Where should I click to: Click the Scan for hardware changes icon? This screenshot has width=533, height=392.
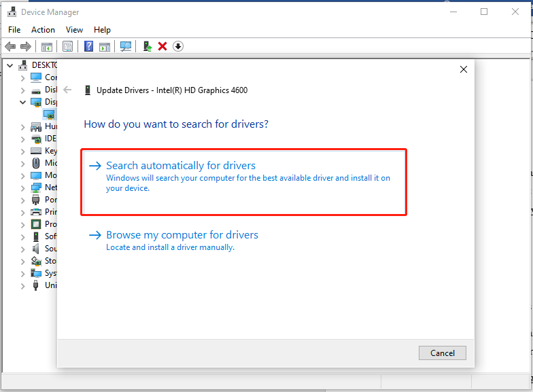click(126, 46)
